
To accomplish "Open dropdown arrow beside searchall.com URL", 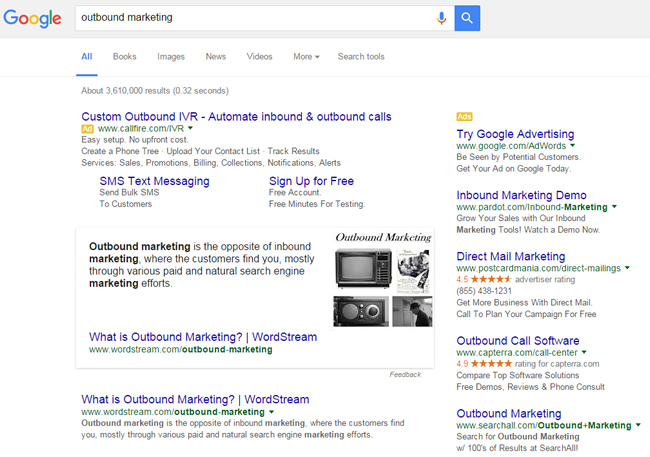I will pyautogui.click(x=638, y=425).
